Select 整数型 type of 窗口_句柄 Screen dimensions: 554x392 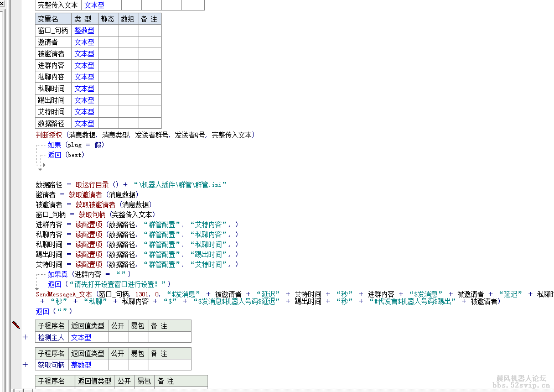coord(84,30)
